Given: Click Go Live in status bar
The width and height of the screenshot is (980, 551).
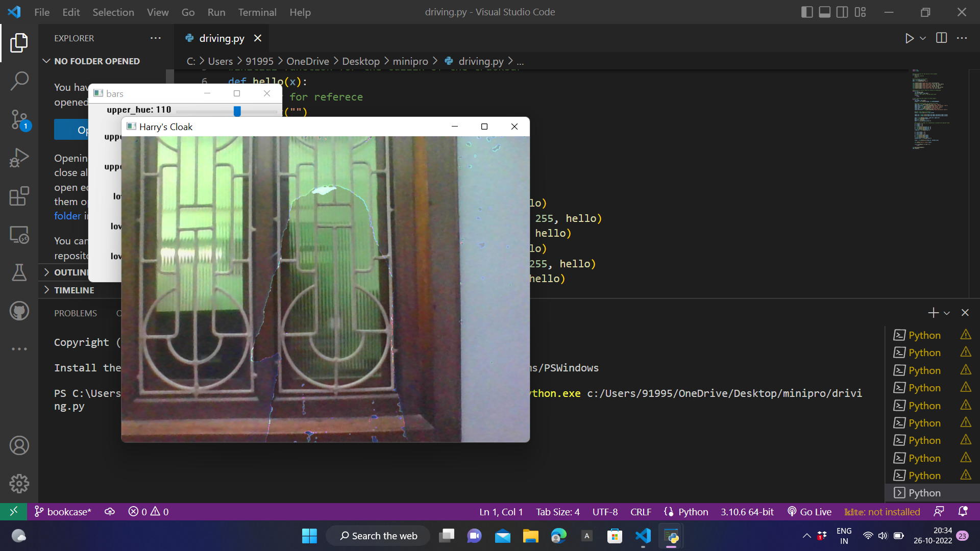Looking at the screenshot, I should pos(810,512).
